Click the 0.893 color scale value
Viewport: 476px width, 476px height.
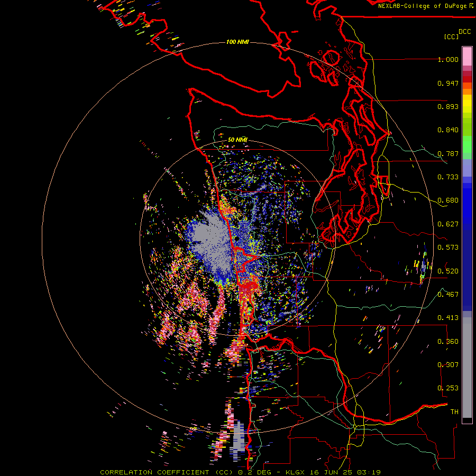(448, 106)
